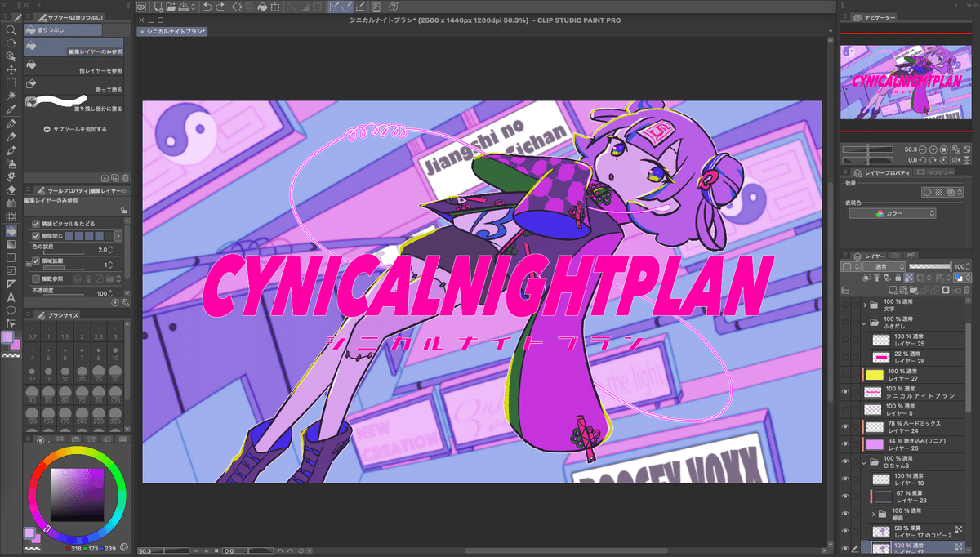Click the New canvas icon in command bar
The height and width of the screenshot is (557, 980).
158,7
